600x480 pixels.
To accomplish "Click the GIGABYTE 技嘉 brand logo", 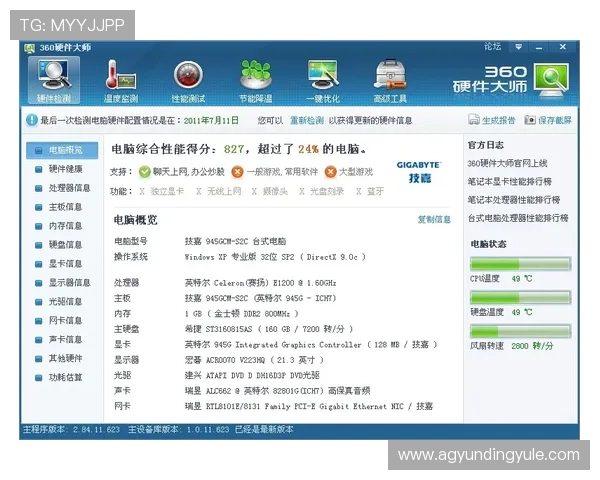I will [x=419, y=173].
